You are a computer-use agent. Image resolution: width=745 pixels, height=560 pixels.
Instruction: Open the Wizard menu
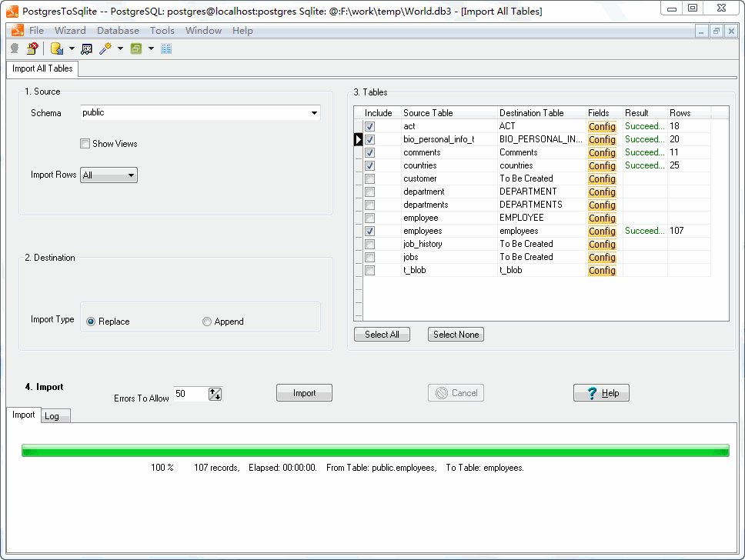click(70, 31)
